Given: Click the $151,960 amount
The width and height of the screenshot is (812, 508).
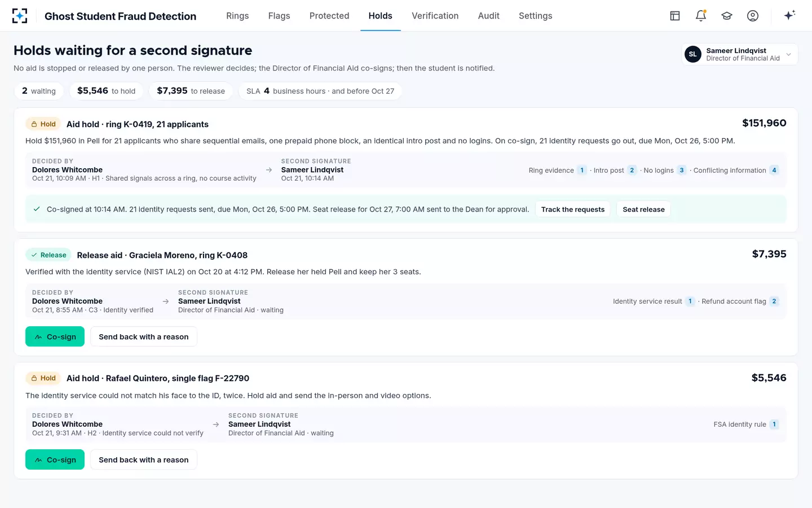Looking at the screenshot, I should coord(764,123).
